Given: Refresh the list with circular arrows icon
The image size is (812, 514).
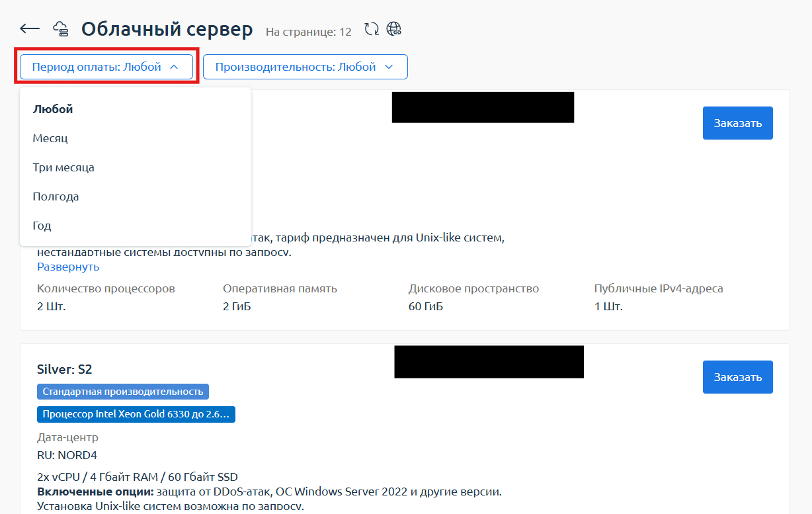Looking at the screenshot, I should click(x=372, y=29).
